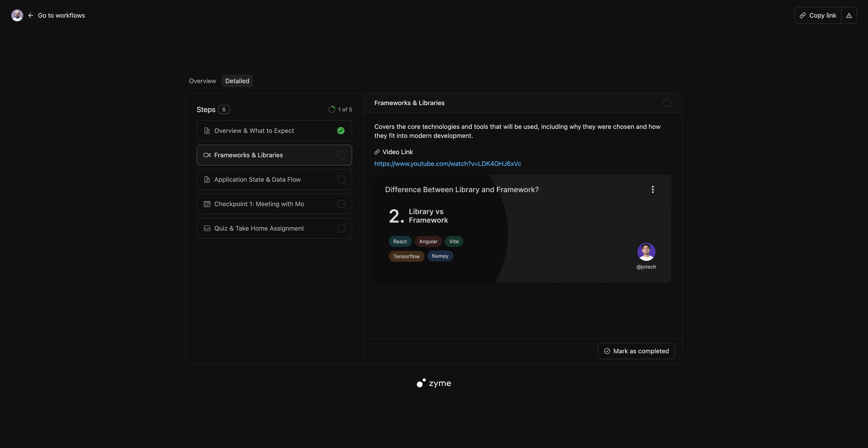Click the back arrow beside Go to workflows
Viewport: 868px width, 448px height.
click(31, 15)
